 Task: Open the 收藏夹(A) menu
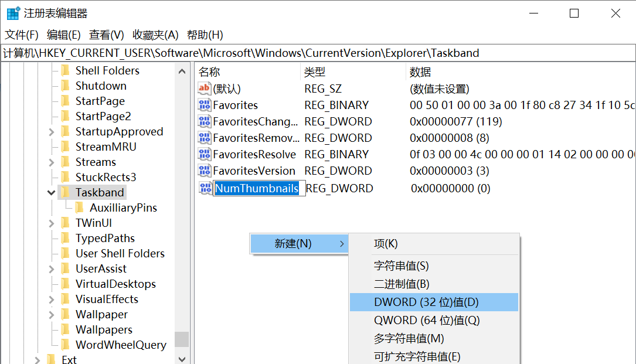point(156,35)
